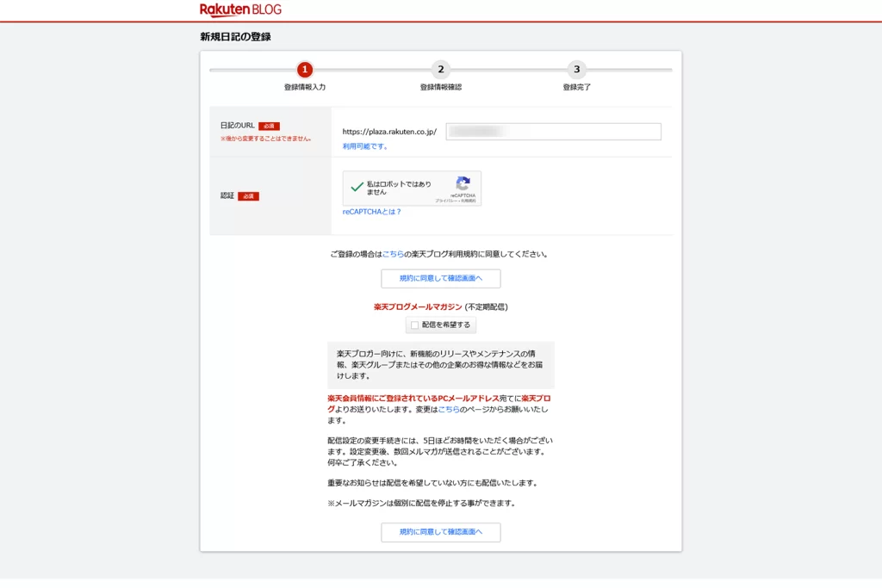The width and height of the screenshot is (882, 588).
Task: Click the 利用可能です availability message
Action: [365, 146]
